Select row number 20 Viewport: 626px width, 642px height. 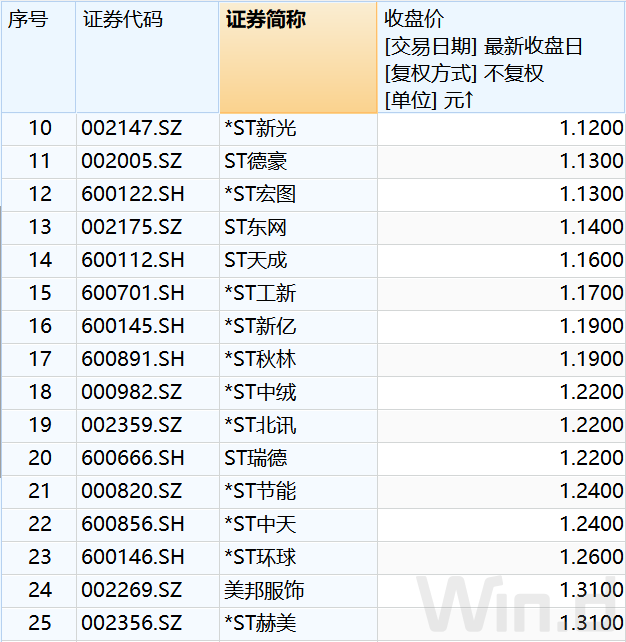(38, 458)
